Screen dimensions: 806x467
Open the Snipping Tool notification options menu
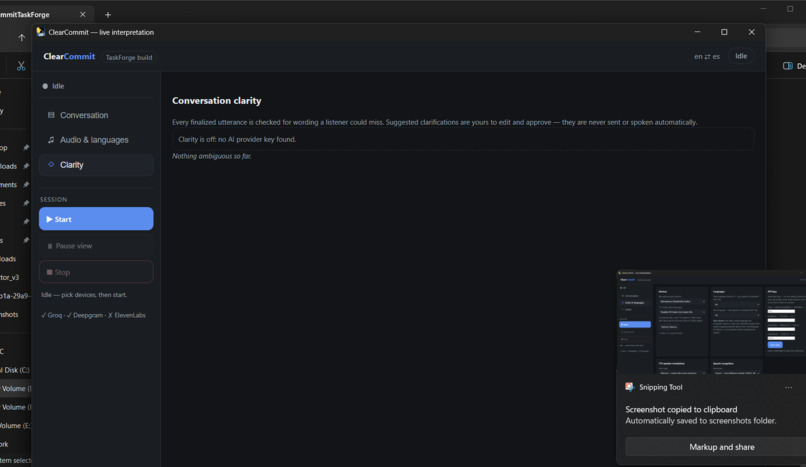(789, 387)
